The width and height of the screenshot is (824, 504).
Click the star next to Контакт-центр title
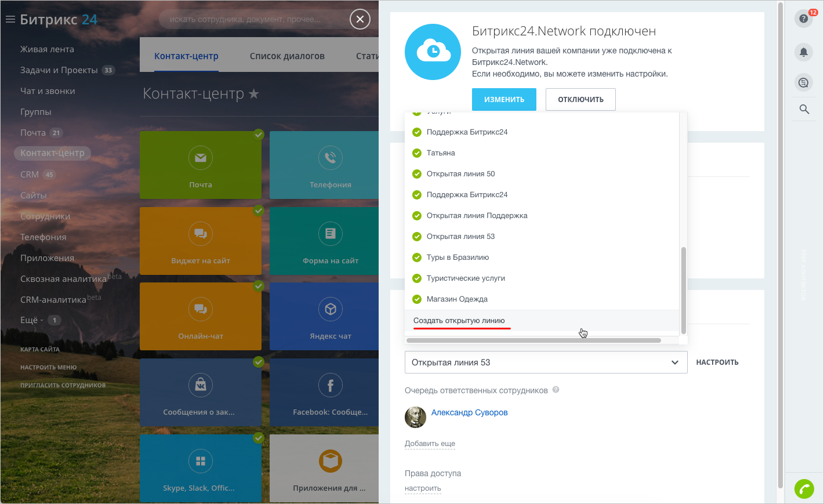coord(253,93)
